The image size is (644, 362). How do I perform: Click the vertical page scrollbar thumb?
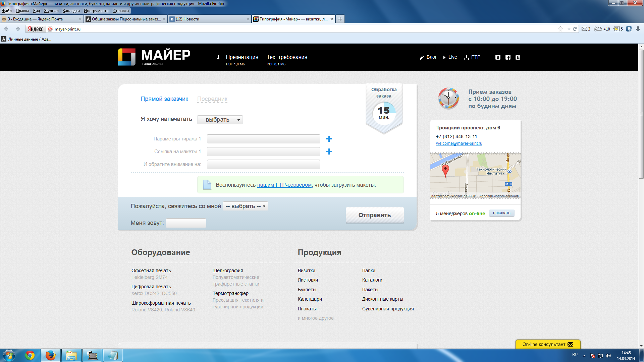click(641, 114)
